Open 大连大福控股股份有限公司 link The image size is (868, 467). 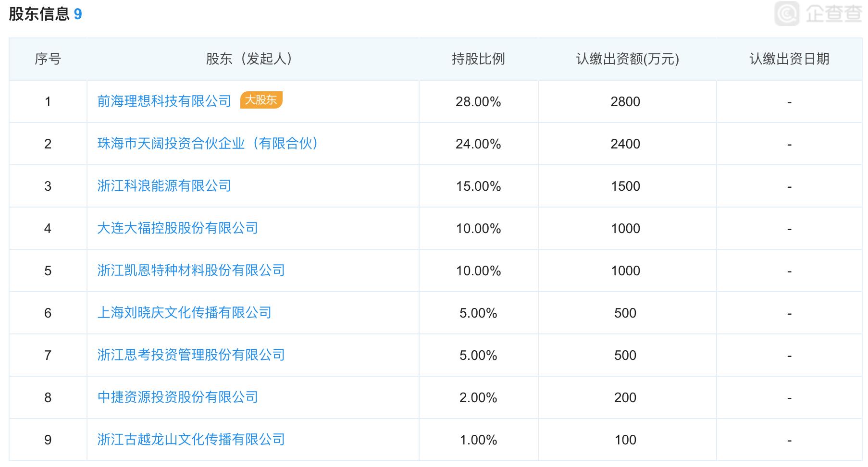coord(178,228)
